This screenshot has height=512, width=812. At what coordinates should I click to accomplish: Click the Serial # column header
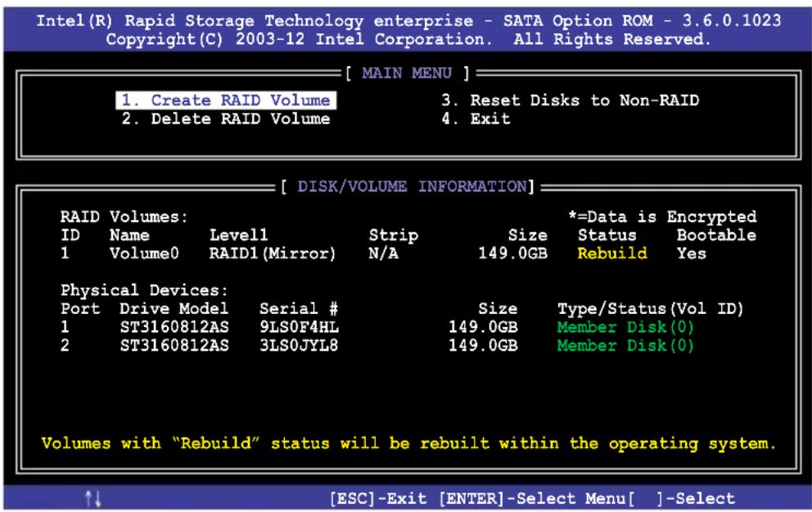point(299,308)
